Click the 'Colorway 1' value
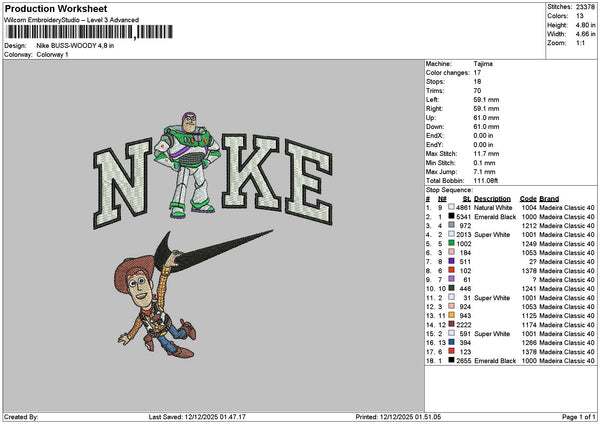 click(x=52, y=55)
